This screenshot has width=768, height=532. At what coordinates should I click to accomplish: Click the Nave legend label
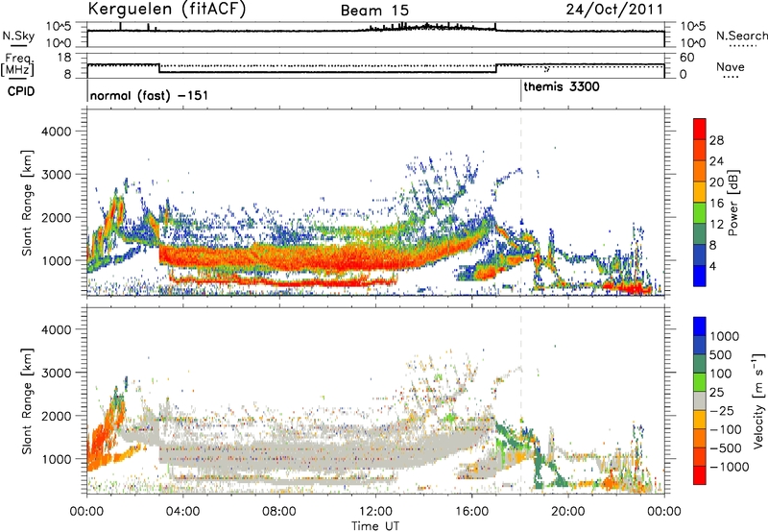click(x=731, y=67)
